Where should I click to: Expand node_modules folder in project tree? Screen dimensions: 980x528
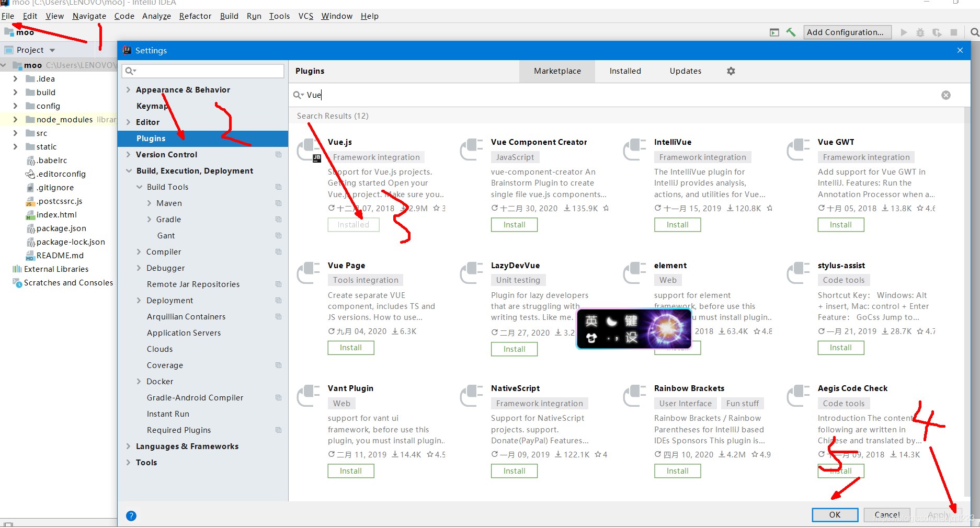tap(15, 120)
